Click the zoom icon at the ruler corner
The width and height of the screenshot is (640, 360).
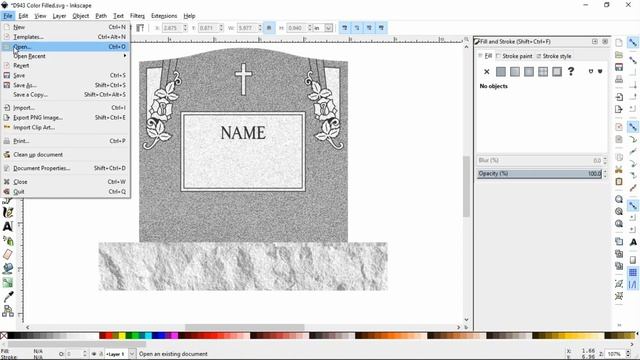point(467,39)
